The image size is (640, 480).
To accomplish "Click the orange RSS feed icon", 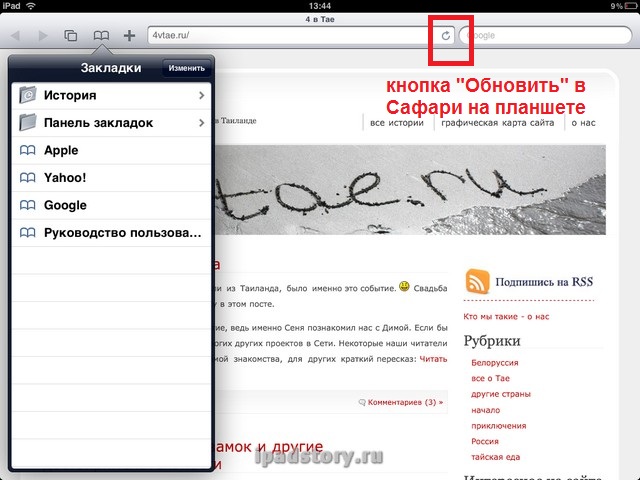I will [x=477, y=283].
